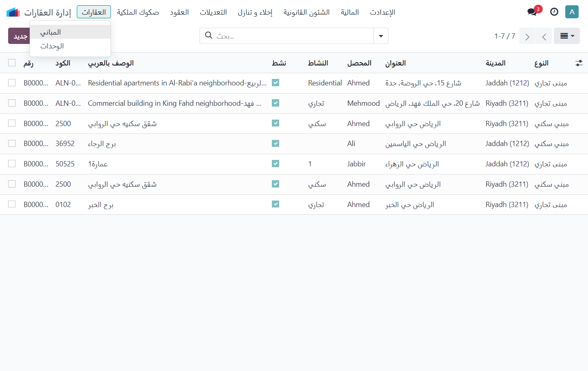The image size is (588, 371).
Task: Click code cell 0102
Action: (63, 205)
